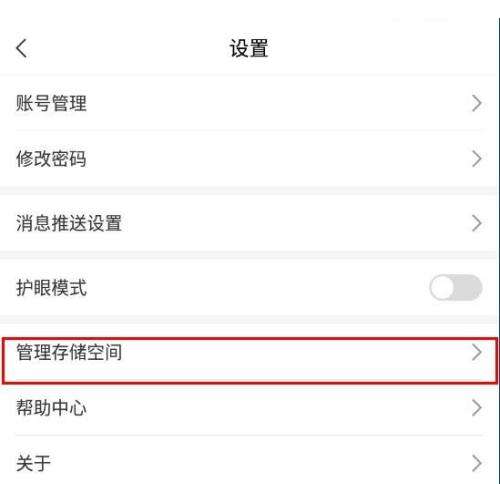Tap the 账号管理 label text
Screen dimensions: 500x484
51,103
